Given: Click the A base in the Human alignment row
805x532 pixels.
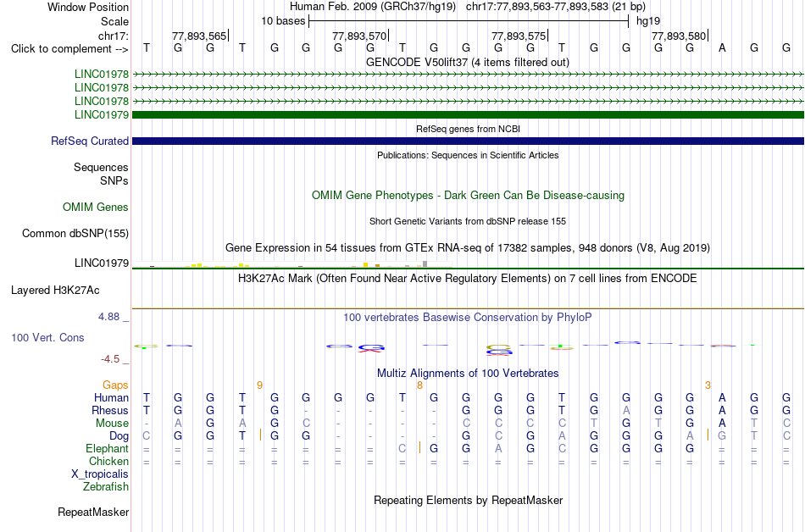Looking at the screenshot, I should (x=722, y=397).
